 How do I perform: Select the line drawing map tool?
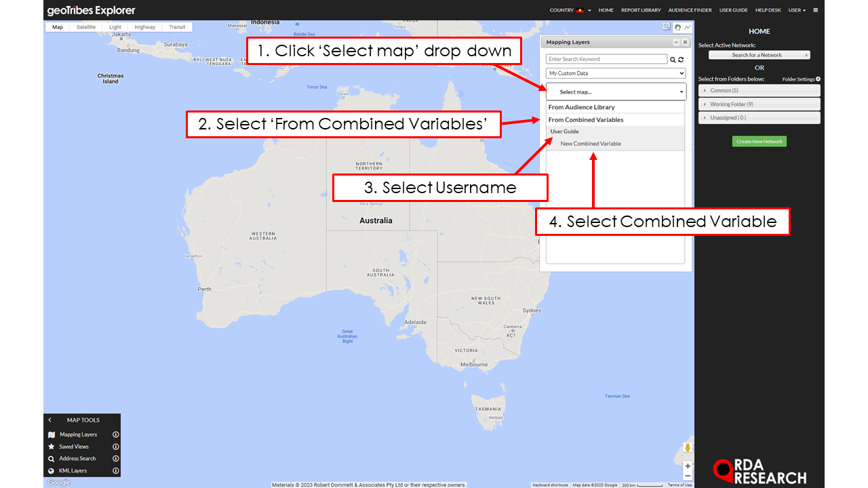point(687,27)
